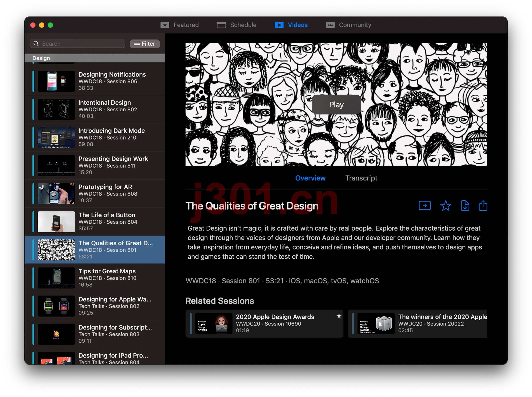This screenshot has height=397, width=532.
Task: Open the Prototyping for AR session
Action: coord(95,194)
